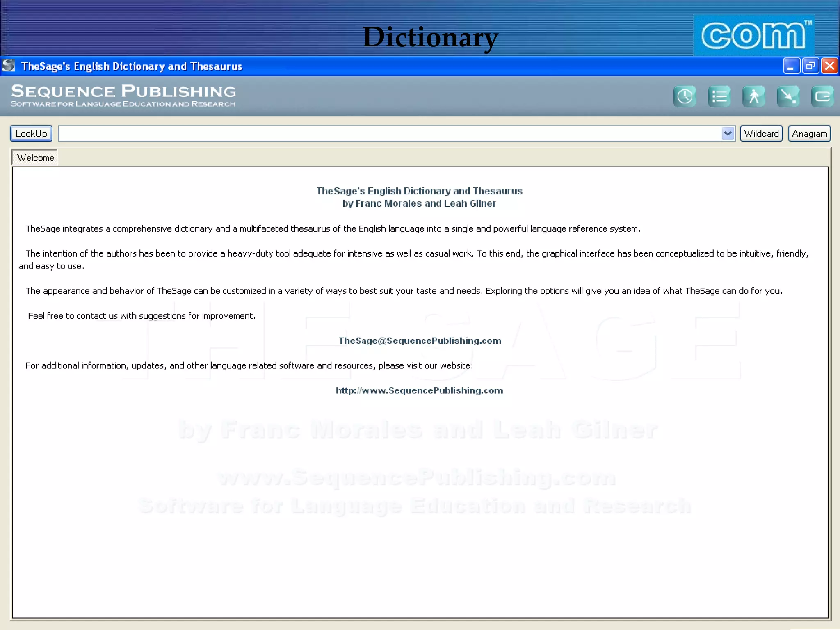The image size is (840, 630).
Task: Click the 'com' logo at top right
Action: (754, 35)
